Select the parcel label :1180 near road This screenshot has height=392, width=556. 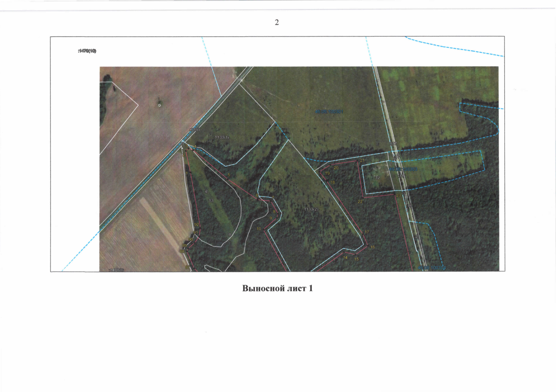point(195,130)
